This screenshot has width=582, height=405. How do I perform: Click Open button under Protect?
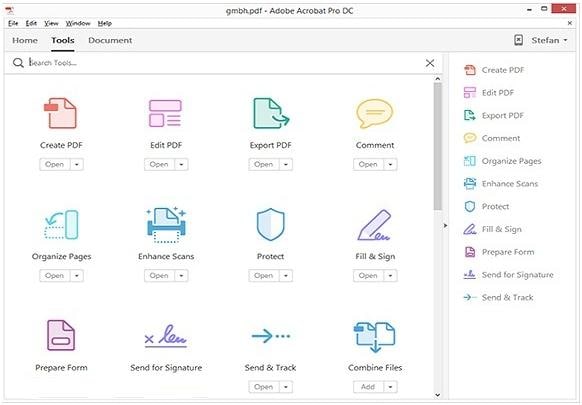(x=264, y=276)
